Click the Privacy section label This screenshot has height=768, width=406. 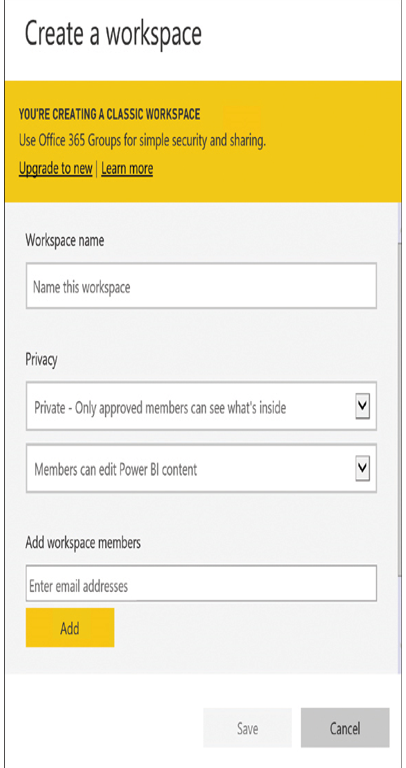click(41, 360)
